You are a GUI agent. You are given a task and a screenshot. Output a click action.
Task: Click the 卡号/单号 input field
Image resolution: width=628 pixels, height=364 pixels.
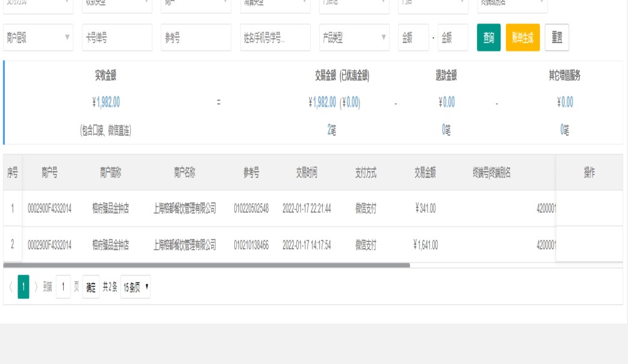[x=117, y=38]
